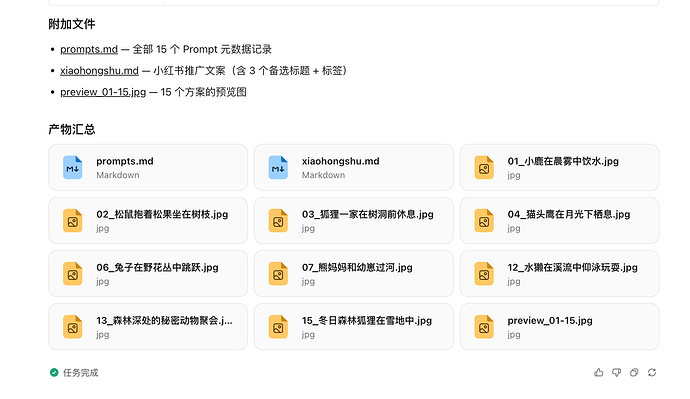Viewport: 690px width, 399px height.
Task: Open the prompts.md link in attachments list
Action: coord(89,49)
